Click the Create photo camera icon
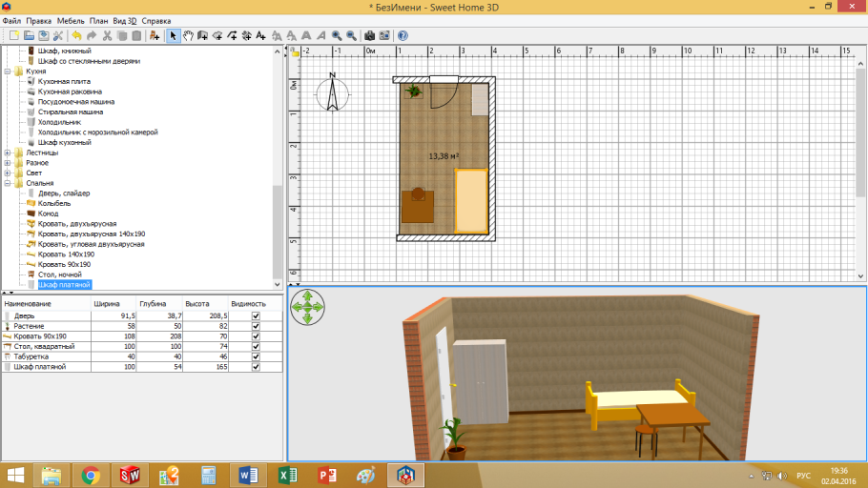This screenshot has height=488, width=868. tap(370, 35)
